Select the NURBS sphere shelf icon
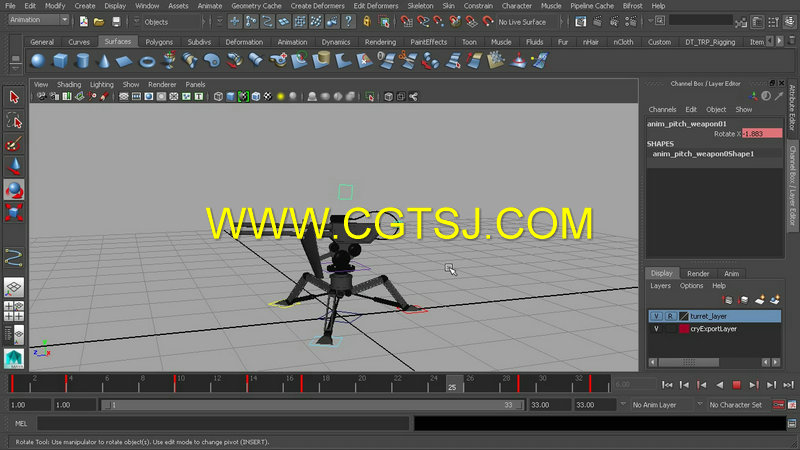Image resolution: width=800 pixels, height=450 pixels. [38, 61]
